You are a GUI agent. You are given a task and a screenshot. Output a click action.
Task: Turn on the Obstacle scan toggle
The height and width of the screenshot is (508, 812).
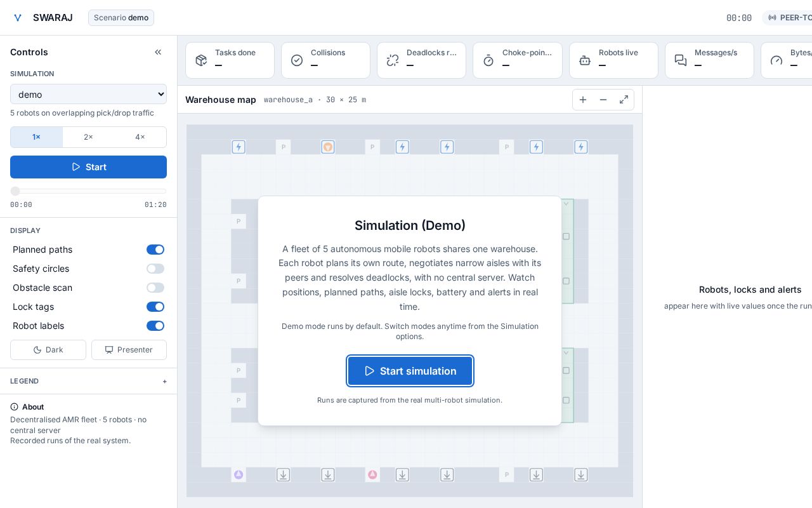(155, 288)
